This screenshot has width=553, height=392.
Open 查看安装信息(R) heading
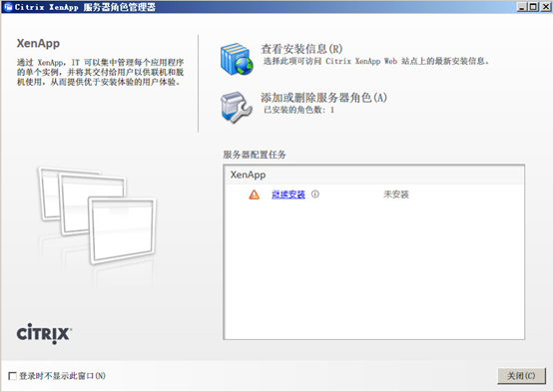(x=301, y=49)
